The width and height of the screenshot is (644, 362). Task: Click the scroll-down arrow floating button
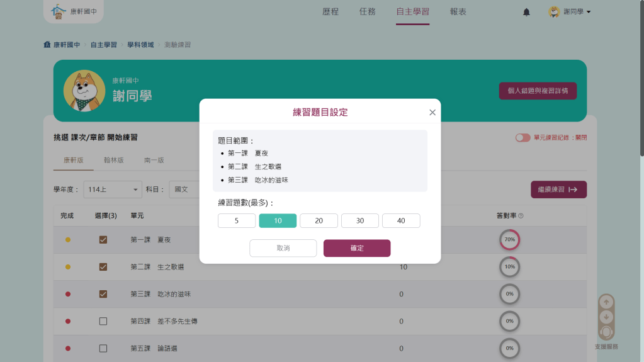click(606, 317)
